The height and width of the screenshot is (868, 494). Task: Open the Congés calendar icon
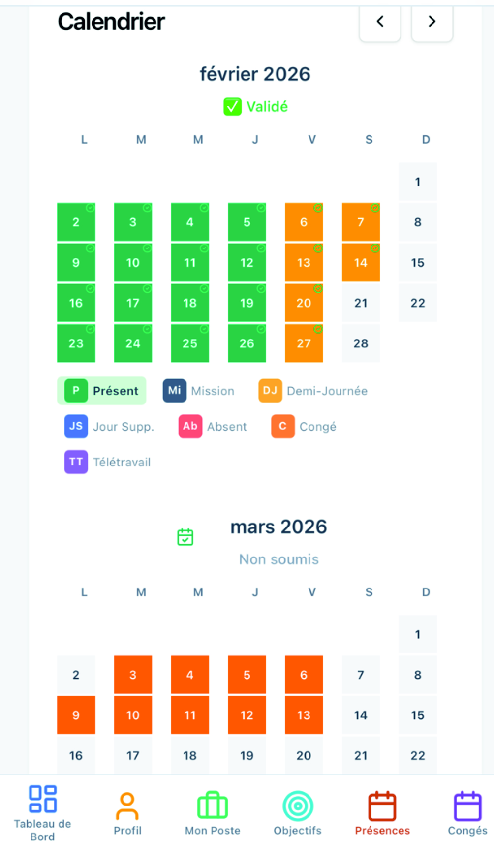(x=467, y=806)
